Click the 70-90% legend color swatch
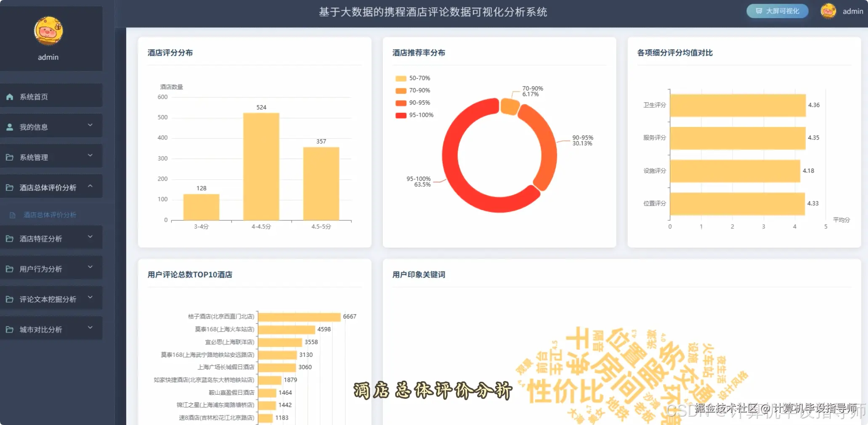 click(x=401, y=91)
